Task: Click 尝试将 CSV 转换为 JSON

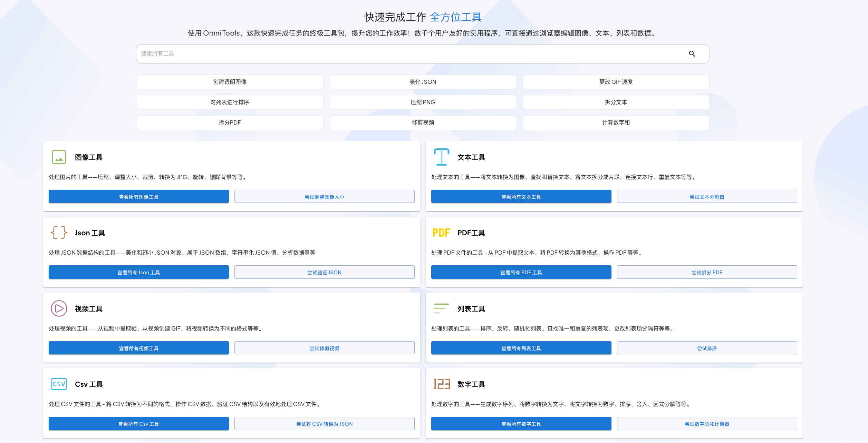Action: [324, 424]
